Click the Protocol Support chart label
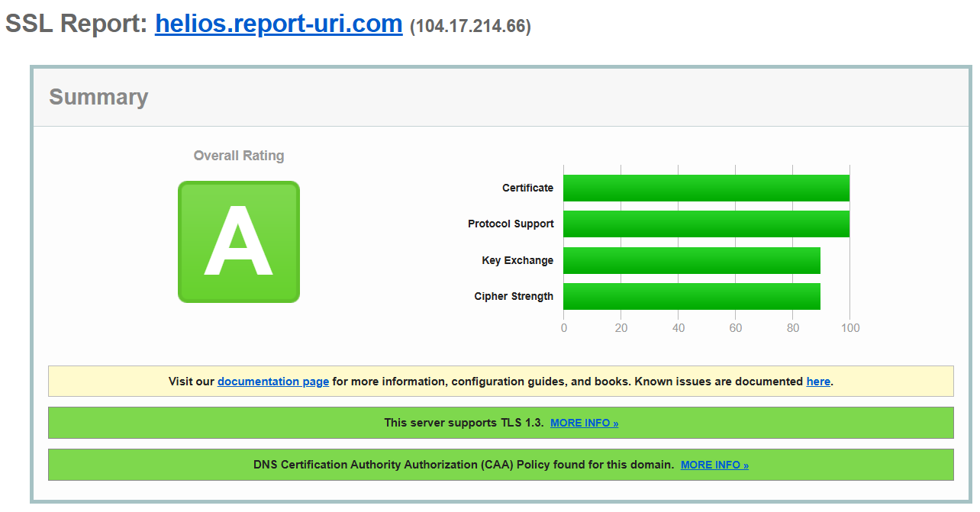The image size is (980, 512). [511, 224]
